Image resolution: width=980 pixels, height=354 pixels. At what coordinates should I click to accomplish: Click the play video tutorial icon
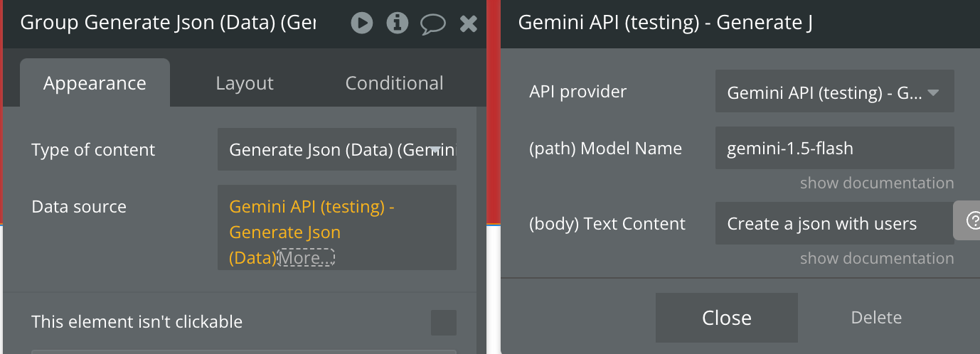pyautogui.click(x=362, y=23)
